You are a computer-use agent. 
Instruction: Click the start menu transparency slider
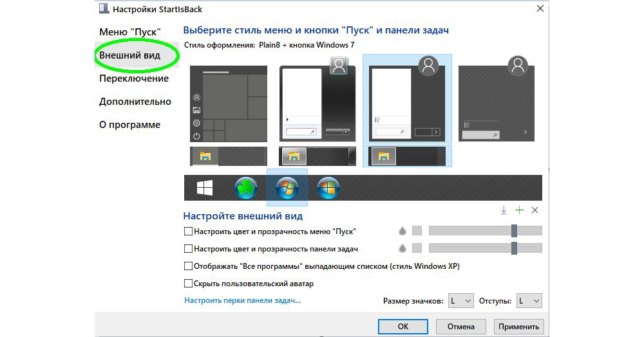(486, 231)
